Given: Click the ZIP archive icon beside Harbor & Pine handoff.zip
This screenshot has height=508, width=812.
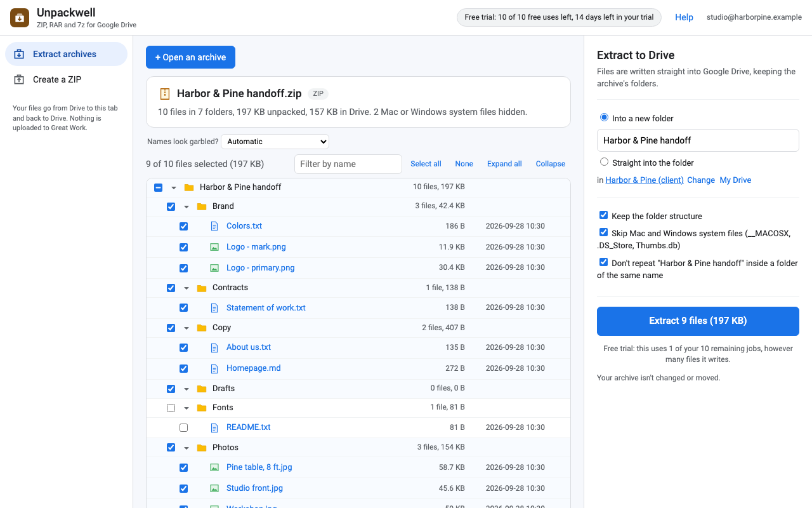Looking at the screenshot, I should coord(165,94).
